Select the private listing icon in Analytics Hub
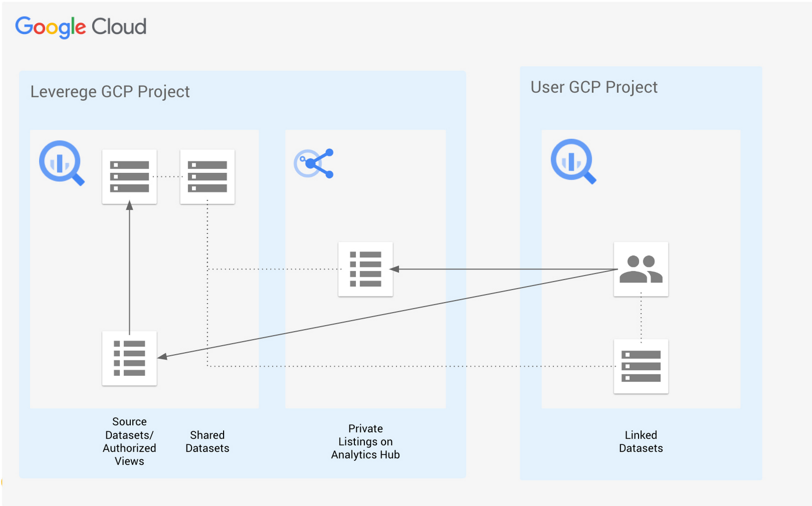The width and height of the screenshot is (812, 506). pos(365,269)
